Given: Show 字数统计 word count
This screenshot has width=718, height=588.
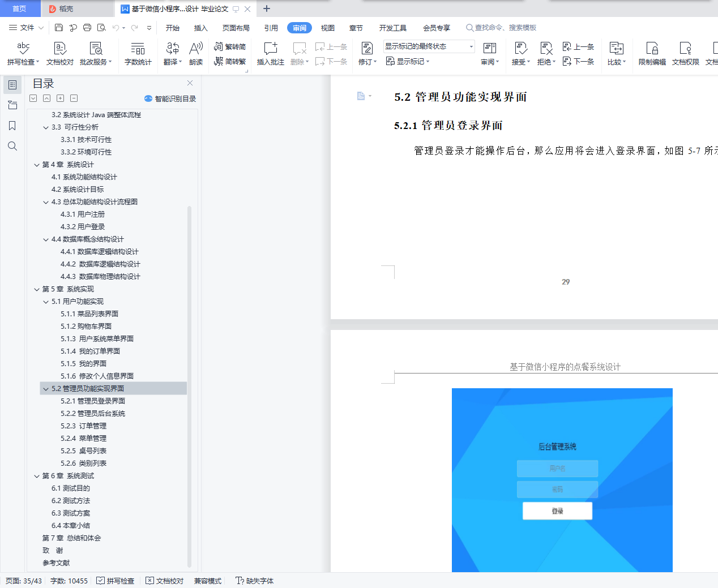Looking at the screenshot, I should tap(138, 53).
